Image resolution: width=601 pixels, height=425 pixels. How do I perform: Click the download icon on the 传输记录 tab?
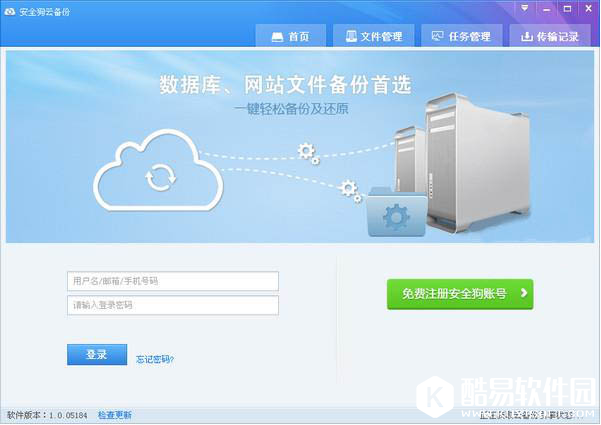(x=527, y=36)
